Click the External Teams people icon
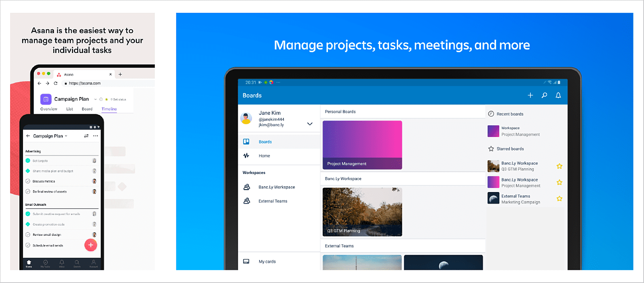 click(247, 201)
